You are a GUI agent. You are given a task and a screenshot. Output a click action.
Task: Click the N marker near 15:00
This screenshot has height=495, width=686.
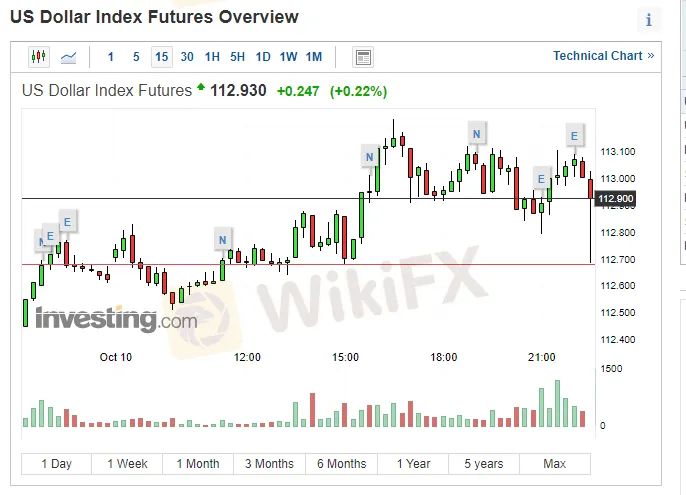pos(370,156)
